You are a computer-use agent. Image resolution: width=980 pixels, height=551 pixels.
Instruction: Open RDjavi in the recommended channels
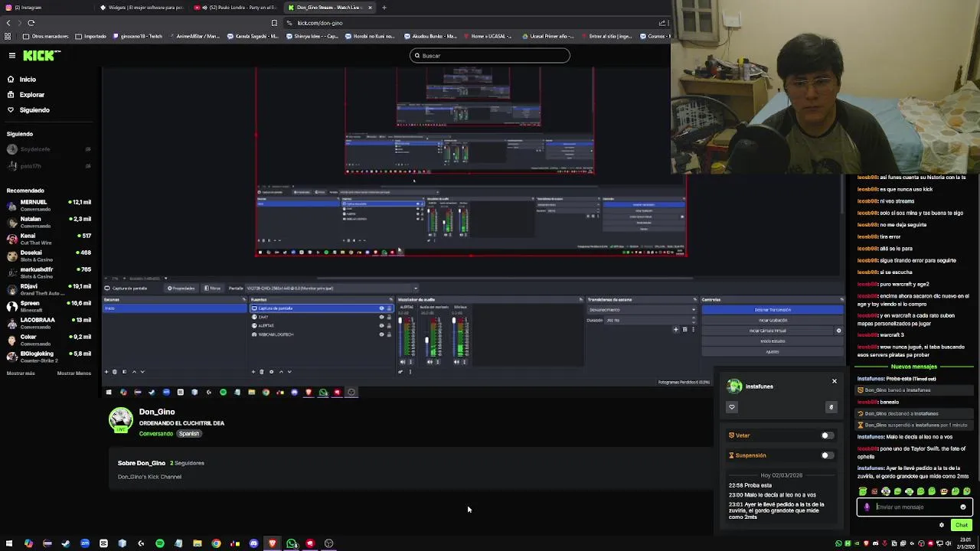[x=49, y=289]
